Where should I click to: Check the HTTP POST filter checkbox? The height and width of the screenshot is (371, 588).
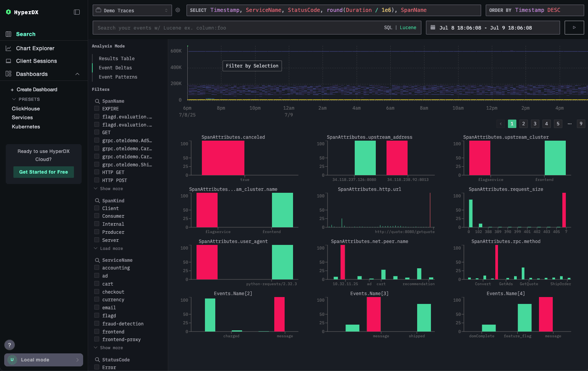point(97,180)
